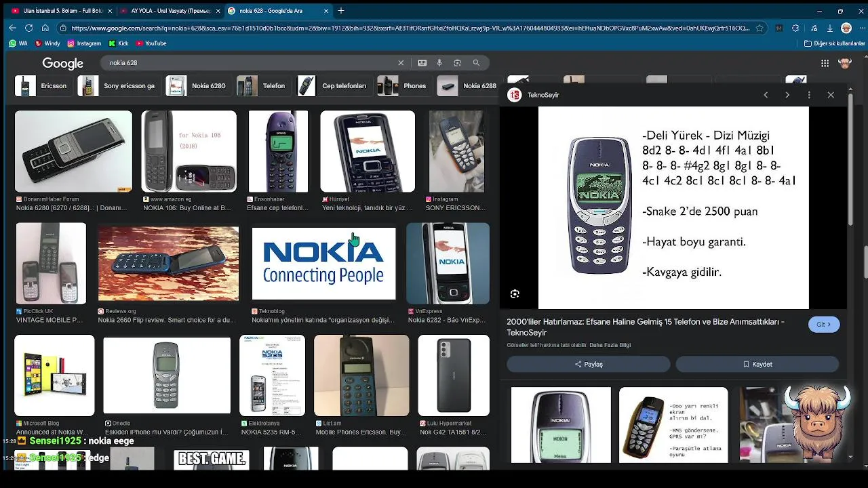The width and height of the screenshot is (868, 488).
Task: Click the browser address bar URL
Action: tap(410, 28)
